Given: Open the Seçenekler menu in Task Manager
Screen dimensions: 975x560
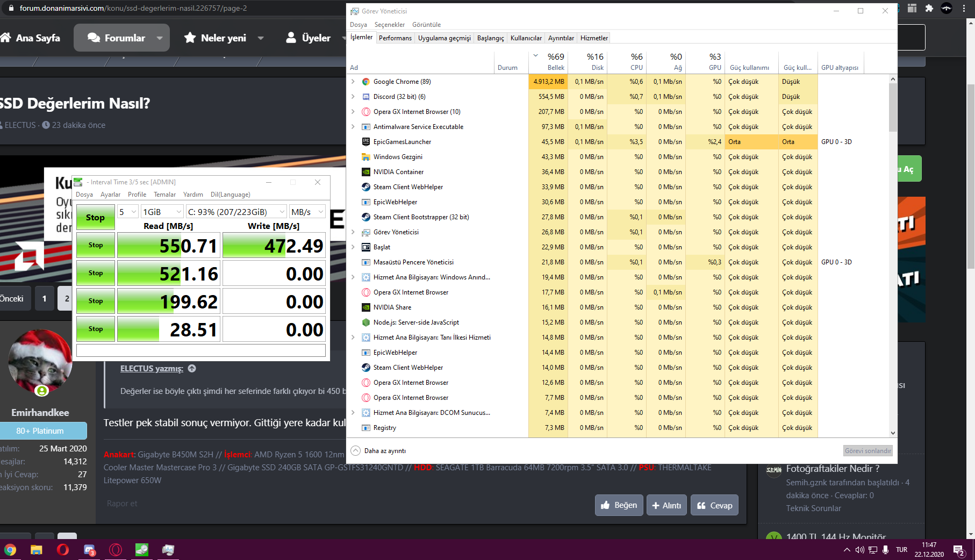Looking at the screenshot, I should (390, 25).
